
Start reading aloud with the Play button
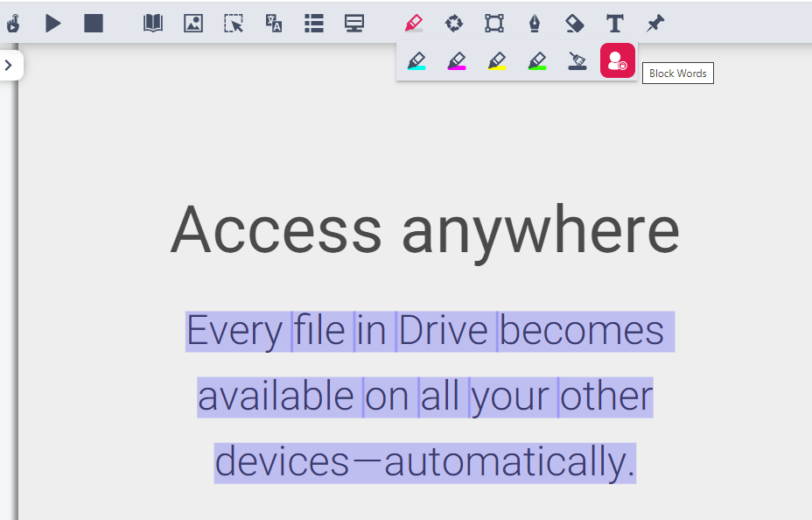coord(52,24)
